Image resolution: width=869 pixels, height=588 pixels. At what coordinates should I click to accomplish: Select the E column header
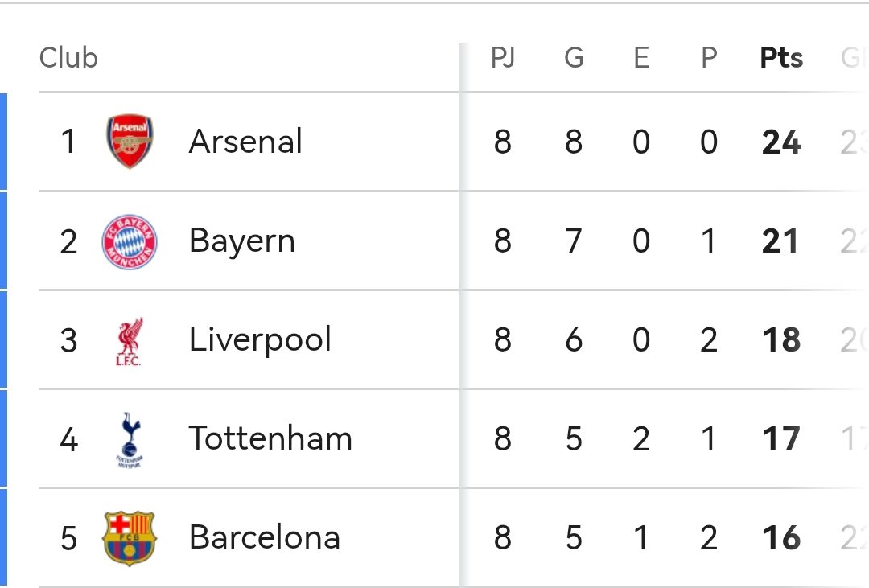click(641, 58)
